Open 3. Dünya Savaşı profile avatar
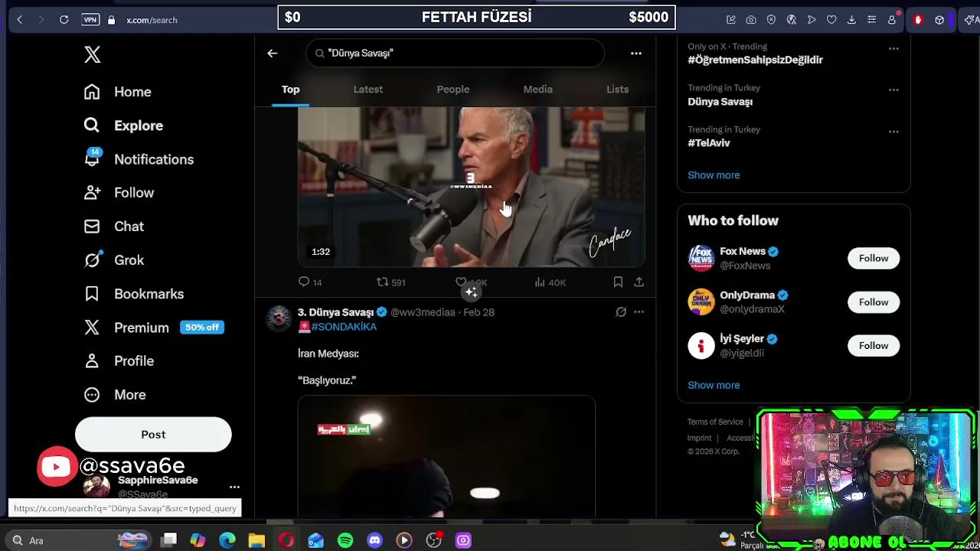 (279, 318)
